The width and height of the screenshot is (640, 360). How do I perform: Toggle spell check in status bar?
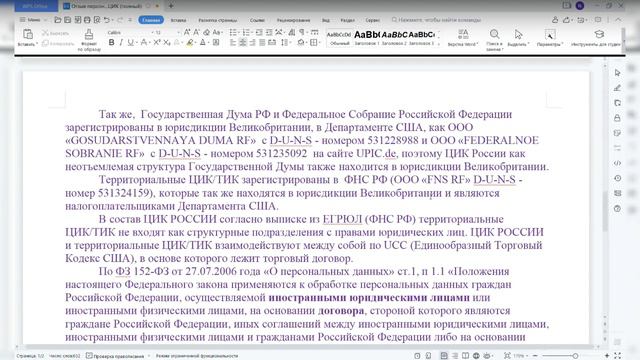pyautogui.click(x=115, y=356)
